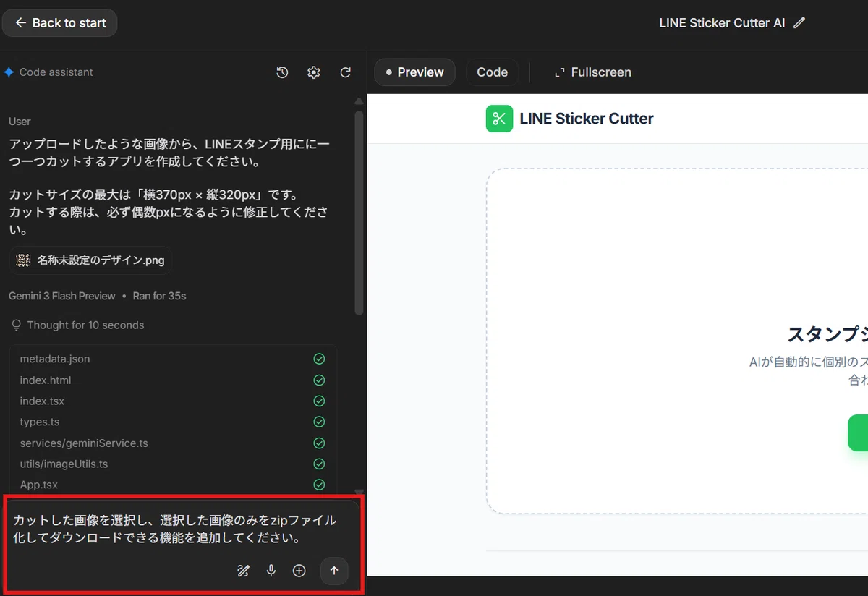
Task: Open version history clock icon
Action: [x=283, y=72]
